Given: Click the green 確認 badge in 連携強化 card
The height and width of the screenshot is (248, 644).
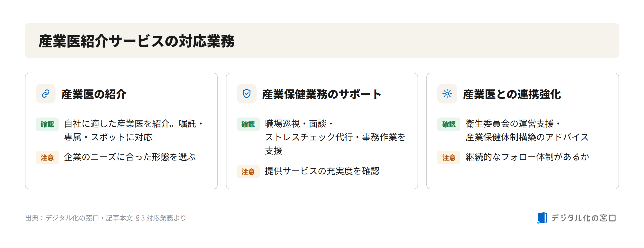Looking at the screenshot, I should [x=449, y=124].
